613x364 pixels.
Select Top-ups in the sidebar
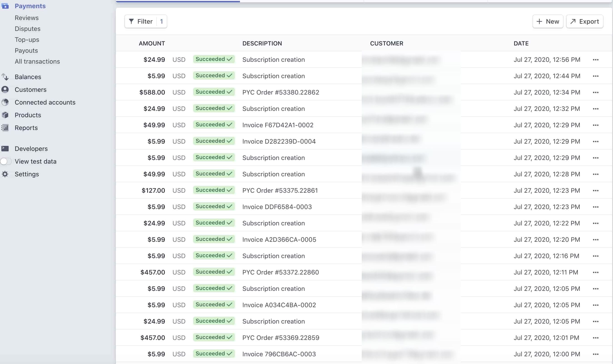pyautogui.click(x=27, y=40)
